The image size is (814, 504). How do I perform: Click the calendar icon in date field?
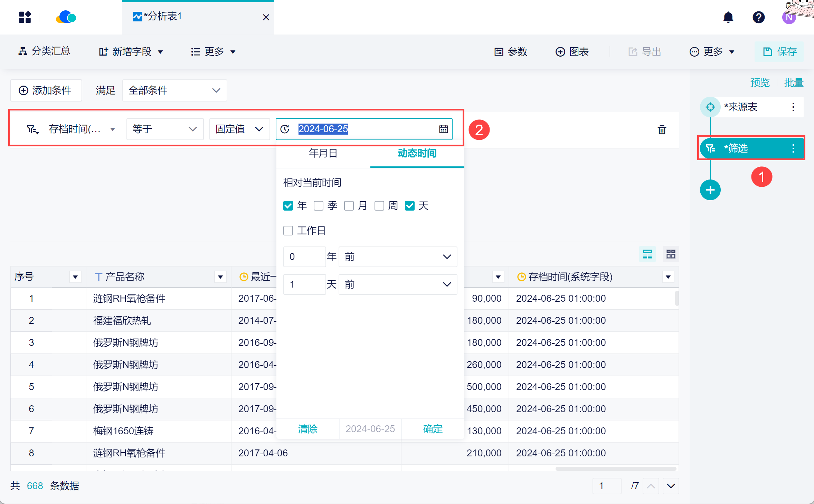click(x=443, y=129)
